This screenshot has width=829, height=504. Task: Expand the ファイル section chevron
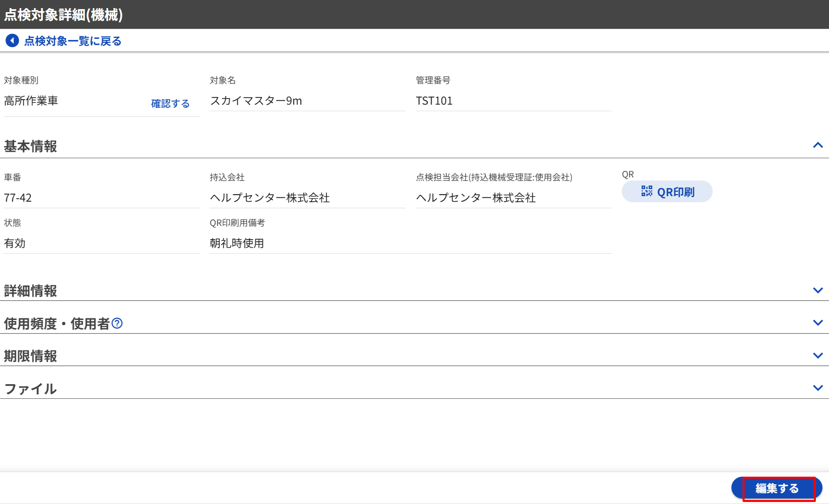(817, 388)
